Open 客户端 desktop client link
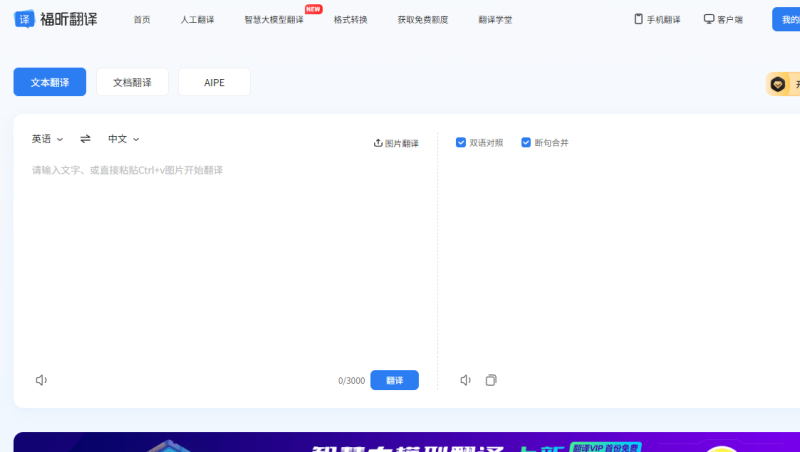 tap(723, 19)
